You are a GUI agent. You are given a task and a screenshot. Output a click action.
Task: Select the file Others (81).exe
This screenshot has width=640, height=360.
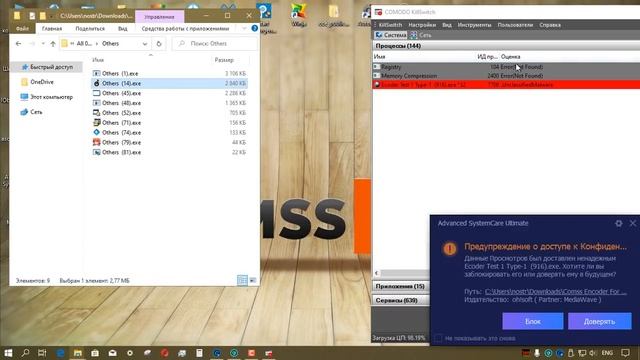(169, 152)
